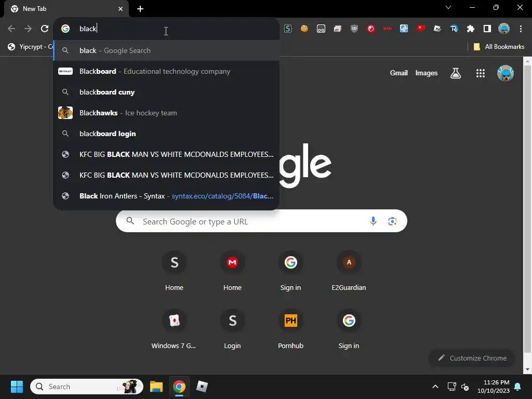The width and height of the screenshot is (532, 399).
Task: Open the notification bell
Action: 518,387
